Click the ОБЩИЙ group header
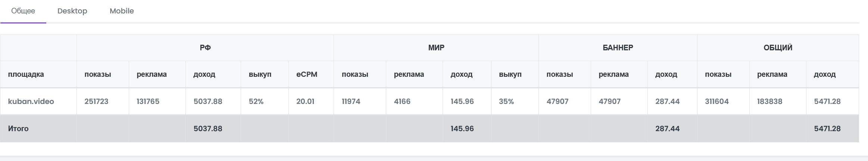This screenshot has width=868, height=161. [778, 48]
